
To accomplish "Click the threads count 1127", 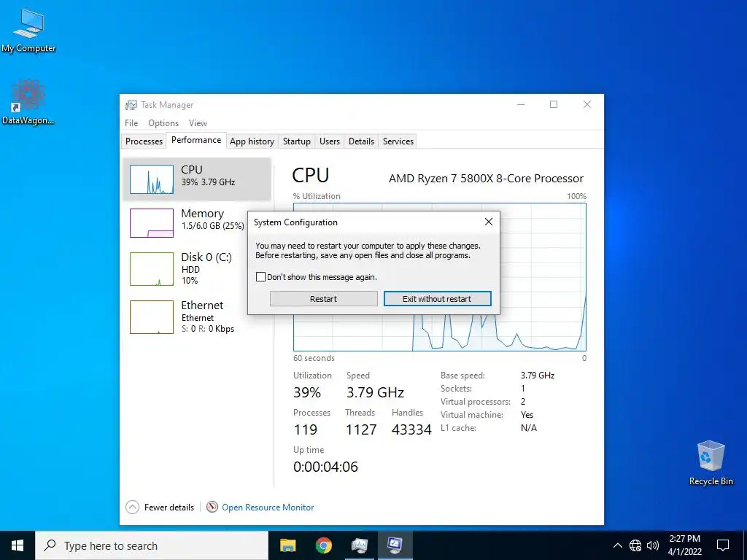I will [x=360, y=429].
